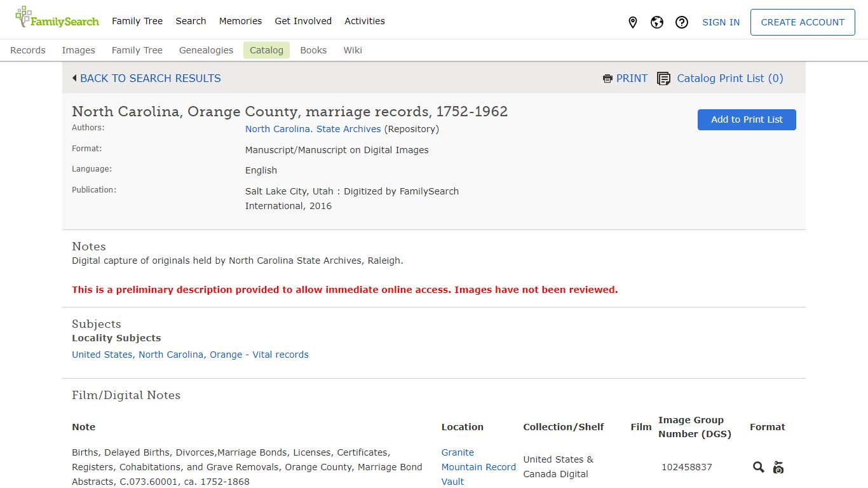868x488 pixels.
Task: Click Add to Print List button
Action: pos(747,119)
